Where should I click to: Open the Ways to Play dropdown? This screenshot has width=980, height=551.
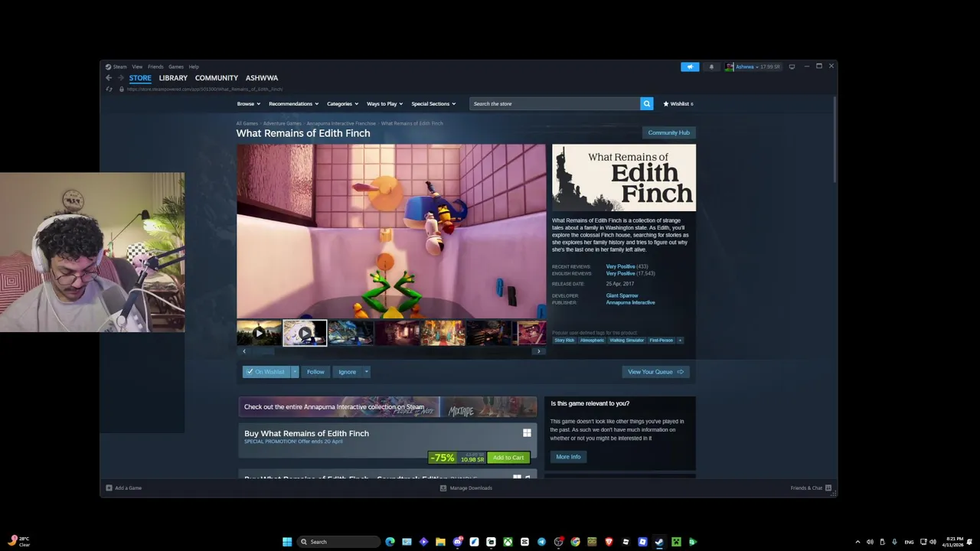click(384, 103)
